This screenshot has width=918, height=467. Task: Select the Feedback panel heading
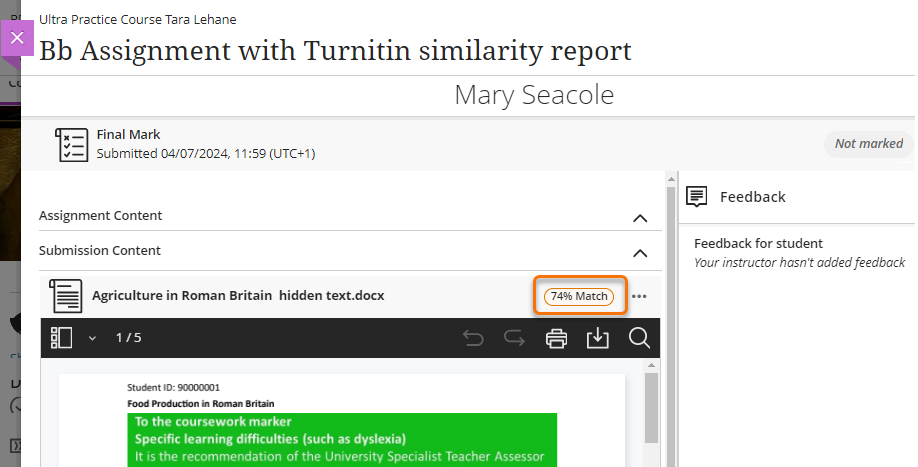752,197
